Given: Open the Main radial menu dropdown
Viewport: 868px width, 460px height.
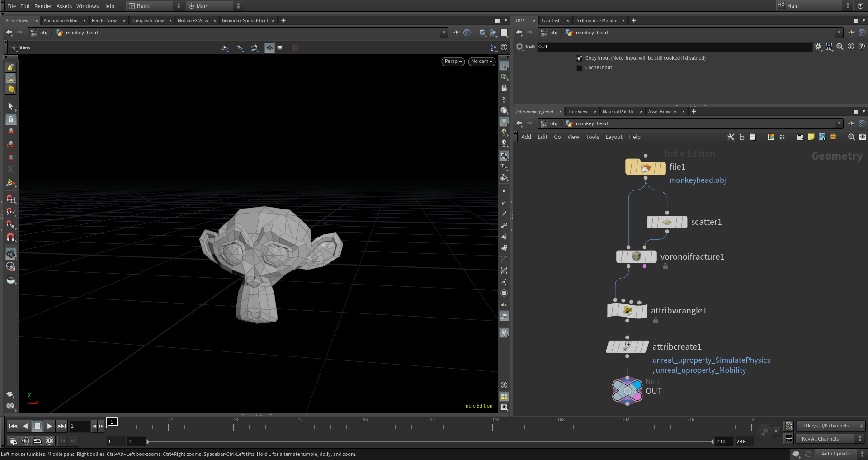Looking at the screenshot, I should pyautogui.click(x=214, y=6).
